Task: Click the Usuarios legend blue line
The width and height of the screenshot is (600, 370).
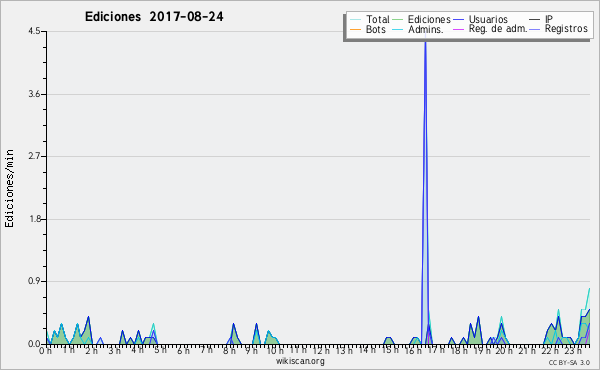Action: point(458,20)
